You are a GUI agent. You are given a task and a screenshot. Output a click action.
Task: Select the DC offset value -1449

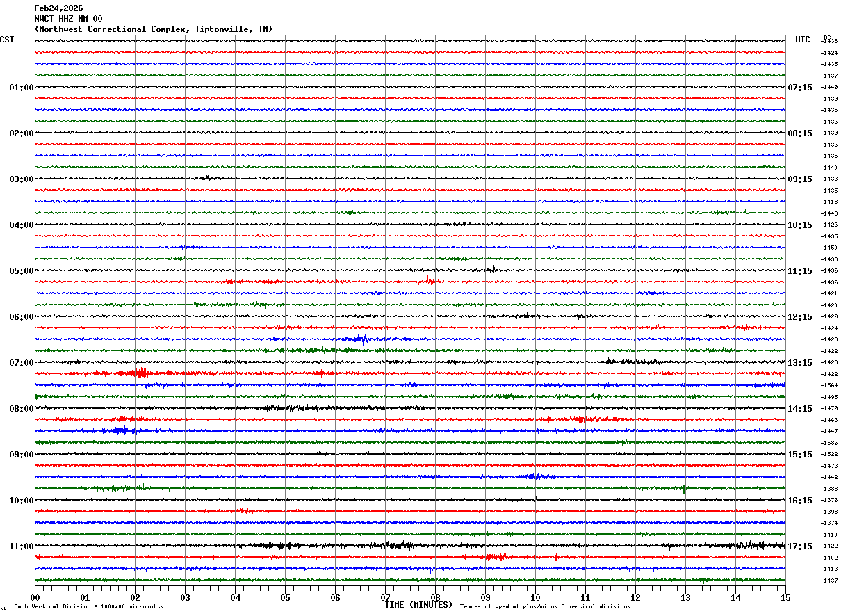tap(828, 88)
